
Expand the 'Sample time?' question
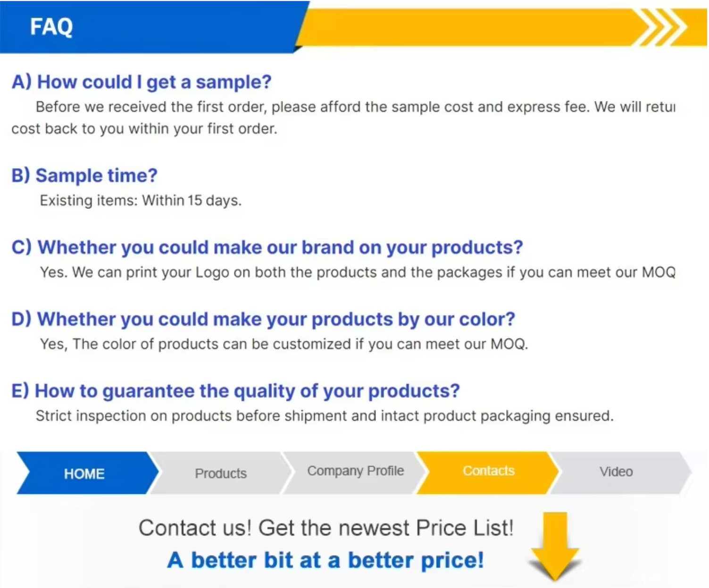[84, 175]
